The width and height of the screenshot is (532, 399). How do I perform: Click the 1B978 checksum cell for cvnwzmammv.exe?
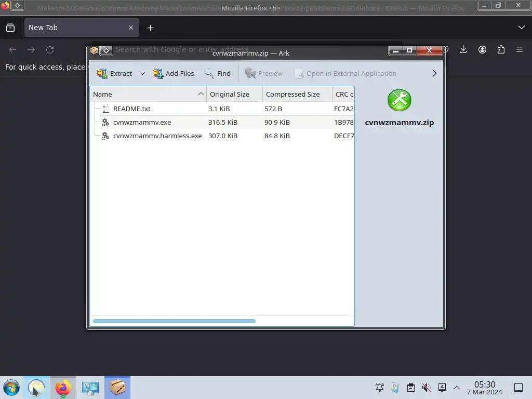click(344, 122)
